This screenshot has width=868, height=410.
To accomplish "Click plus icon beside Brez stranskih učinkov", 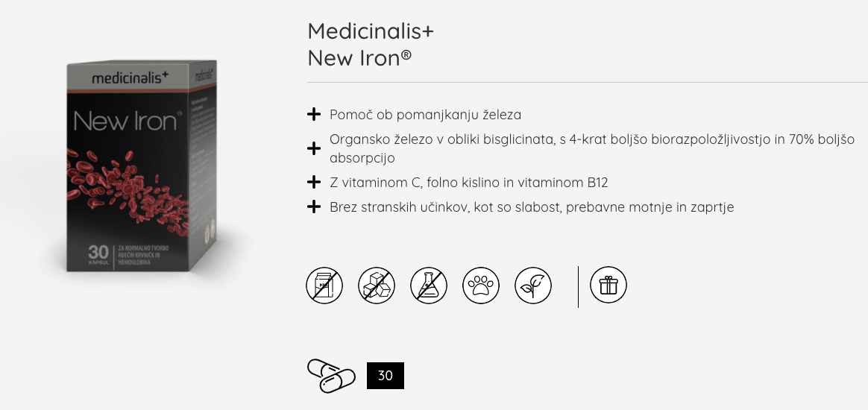I will (x=314, y=207).
